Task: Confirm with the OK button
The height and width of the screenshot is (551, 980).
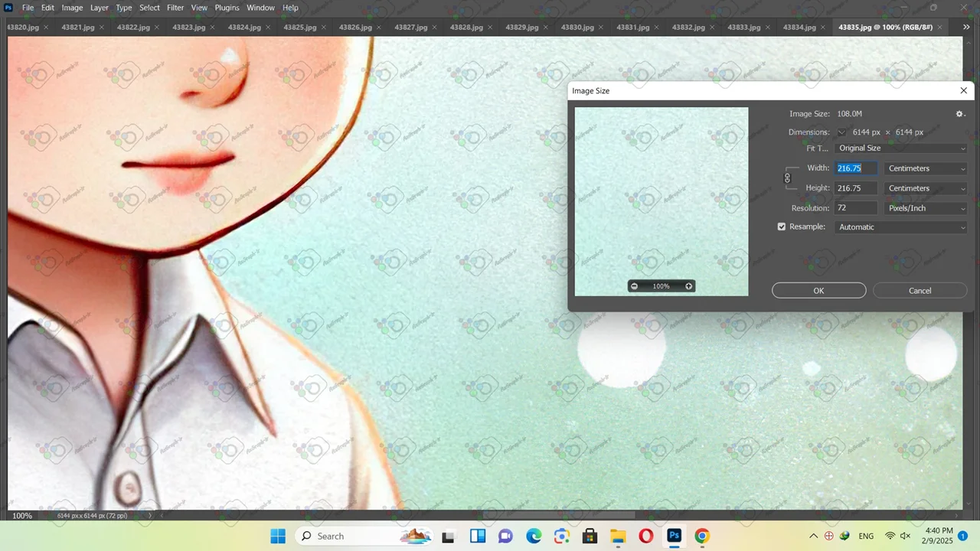Action: [818, 291]
